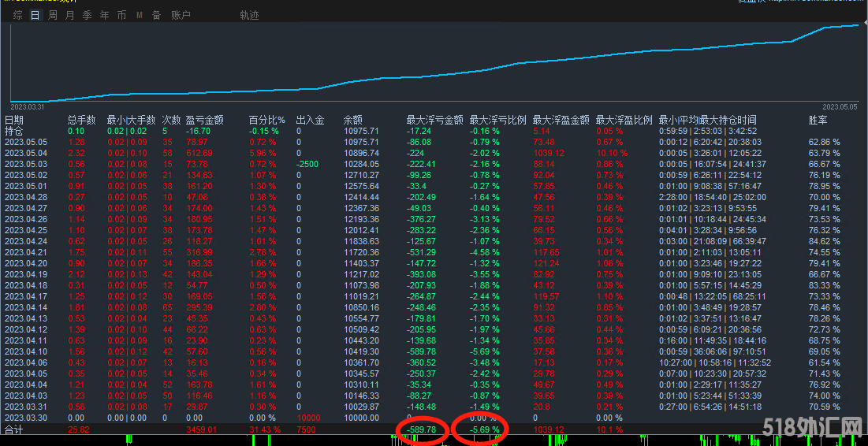The image size is (868, 446).
Task: Open the 周 weekly statistics tab
Action: 52,15
